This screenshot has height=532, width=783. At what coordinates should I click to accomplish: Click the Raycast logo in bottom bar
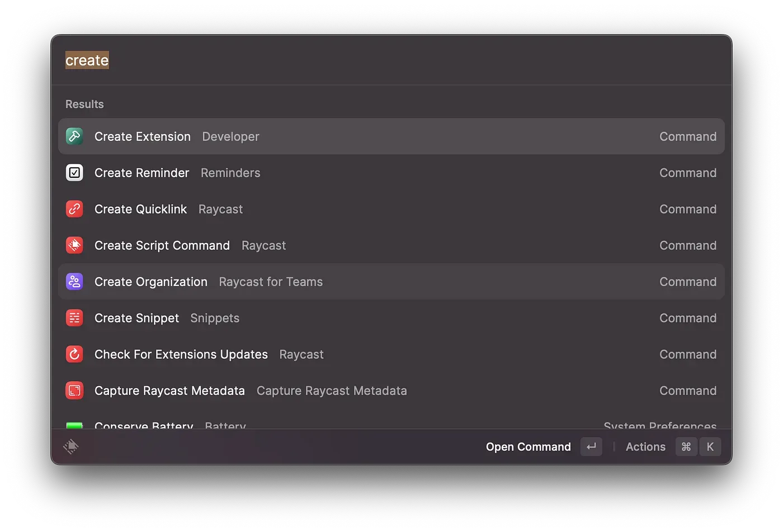(71, 446)
